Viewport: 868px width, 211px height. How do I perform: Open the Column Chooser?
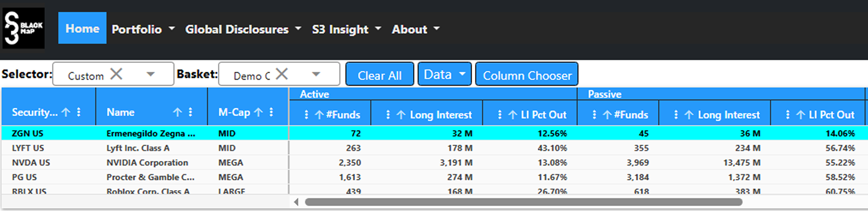(x=527, y=74)
